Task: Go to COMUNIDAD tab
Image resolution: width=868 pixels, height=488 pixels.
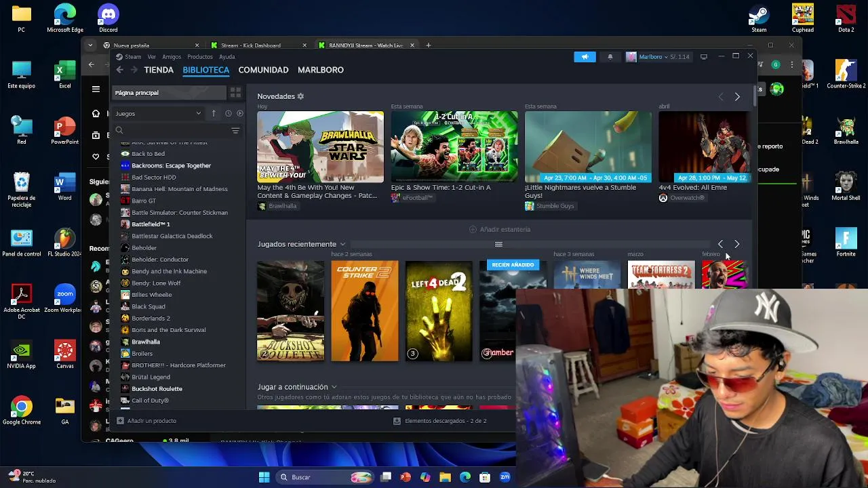Action: point(263,70)
